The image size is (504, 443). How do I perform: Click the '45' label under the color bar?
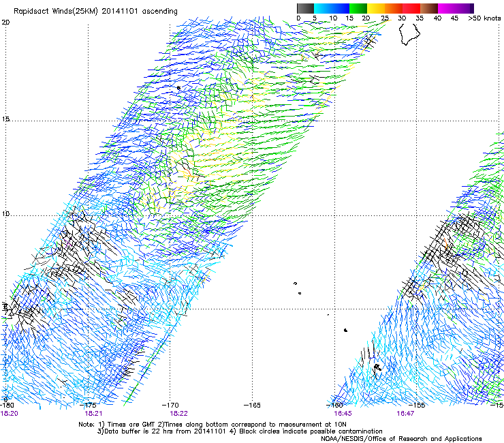coord(454,18)
